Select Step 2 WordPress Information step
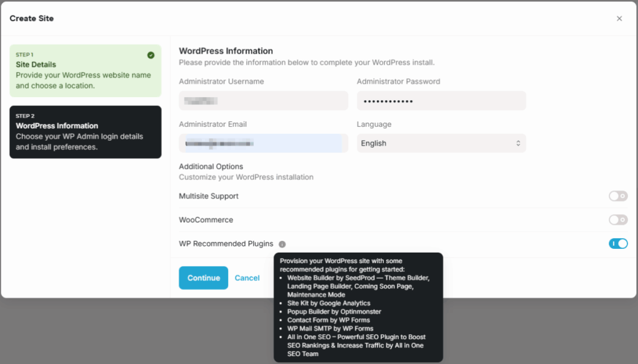 pos(85,132)
